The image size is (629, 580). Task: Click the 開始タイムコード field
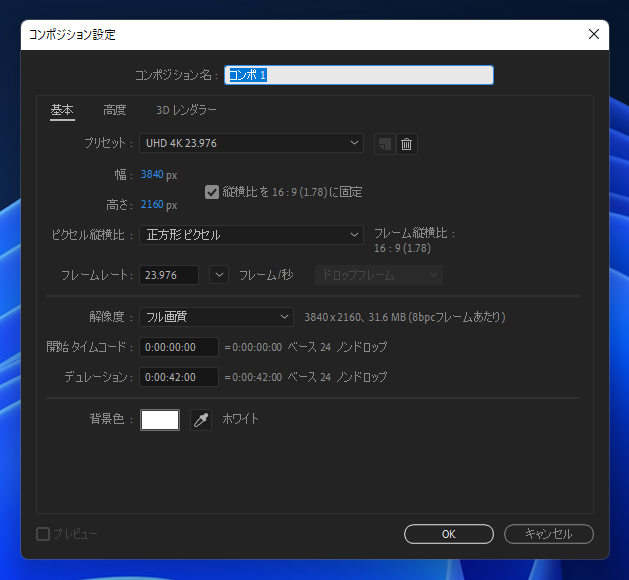(x=179, y=347)
